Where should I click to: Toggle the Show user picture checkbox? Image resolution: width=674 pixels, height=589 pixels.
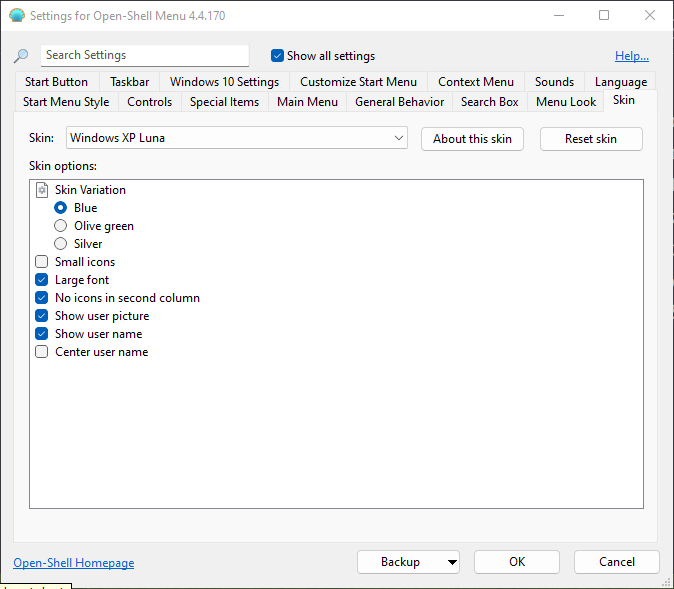[x=42, y=316]
